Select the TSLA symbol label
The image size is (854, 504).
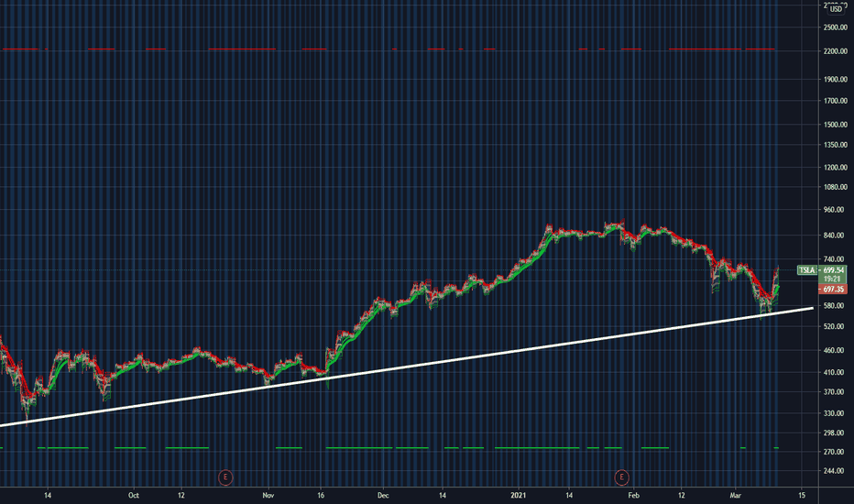click(x=806, y=270)
